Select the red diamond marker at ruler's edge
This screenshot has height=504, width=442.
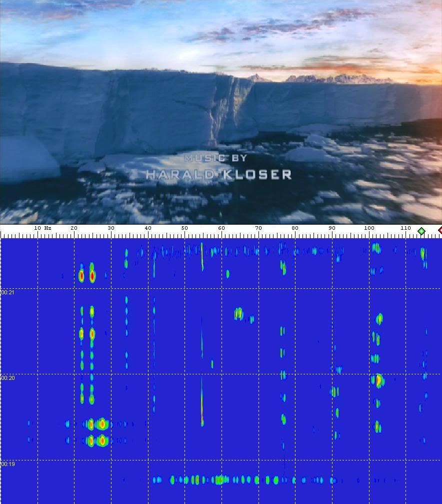click(440, 230)
